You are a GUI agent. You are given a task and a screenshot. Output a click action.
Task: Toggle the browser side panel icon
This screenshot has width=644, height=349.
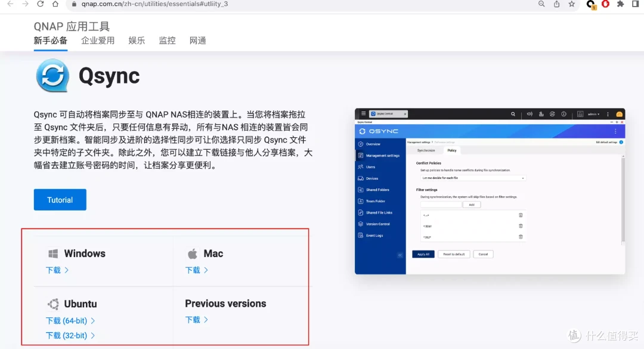point(636,4)
